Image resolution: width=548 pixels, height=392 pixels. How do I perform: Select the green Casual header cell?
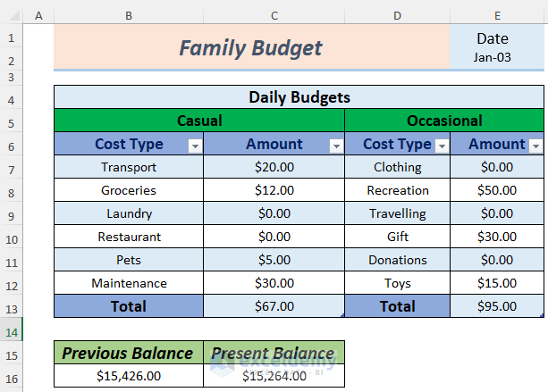point(199,121)
